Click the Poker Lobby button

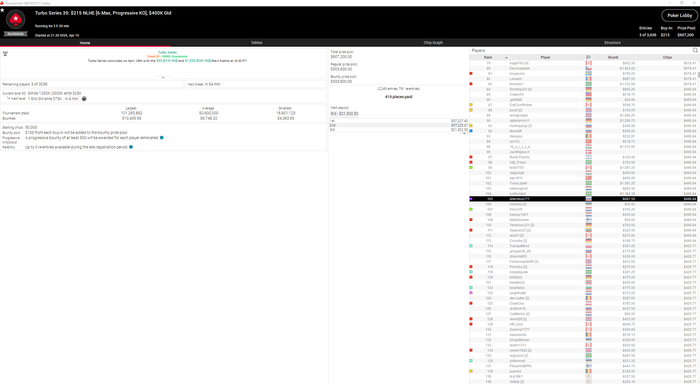[x=679, y=16]
